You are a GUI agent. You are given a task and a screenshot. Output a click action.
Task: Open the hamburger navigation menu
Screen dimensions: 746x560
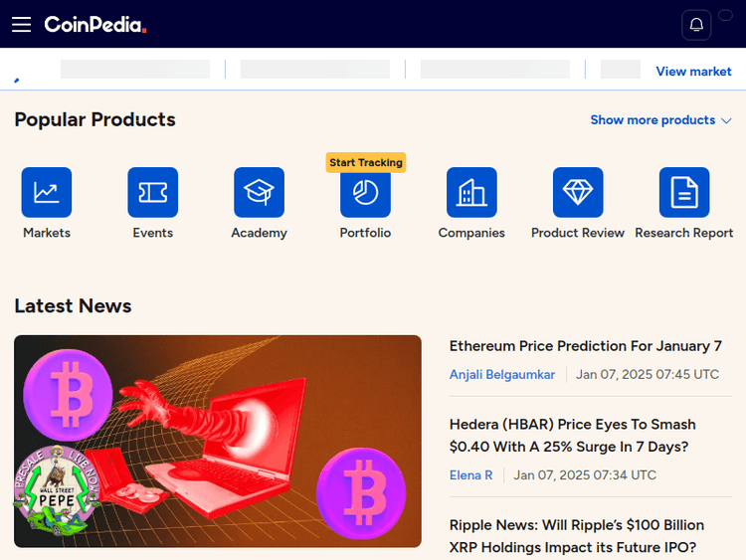click(22, 24)
